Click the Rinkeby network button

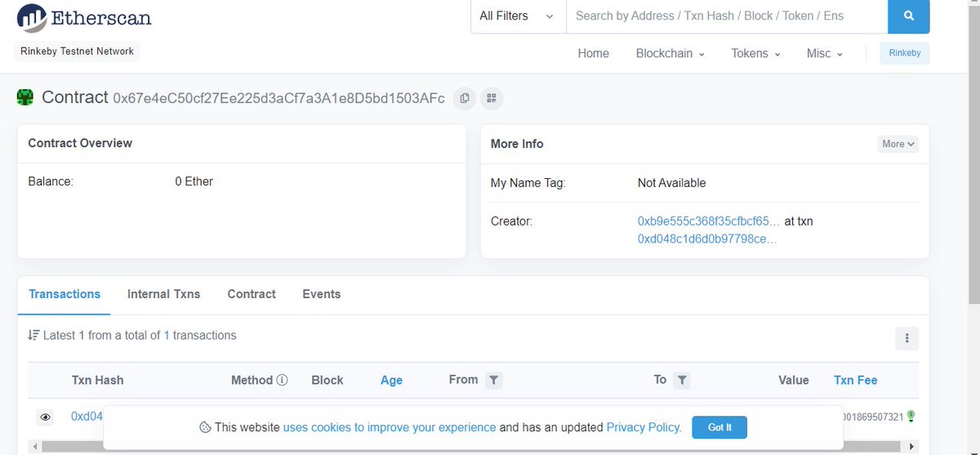pyautogui.click(x=905, y=53)
